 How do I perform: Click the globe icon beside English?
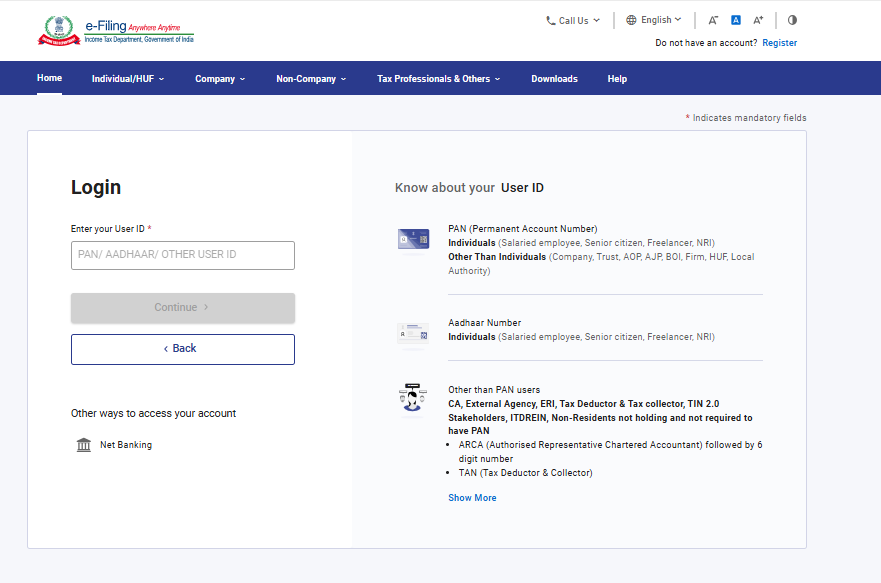[632, 20]
